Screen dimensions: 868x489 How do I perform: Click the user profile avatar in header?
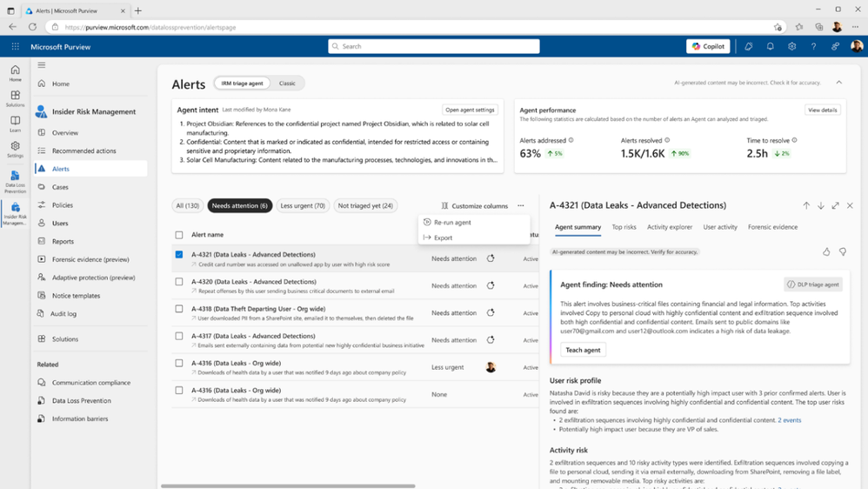coord(857,46)
